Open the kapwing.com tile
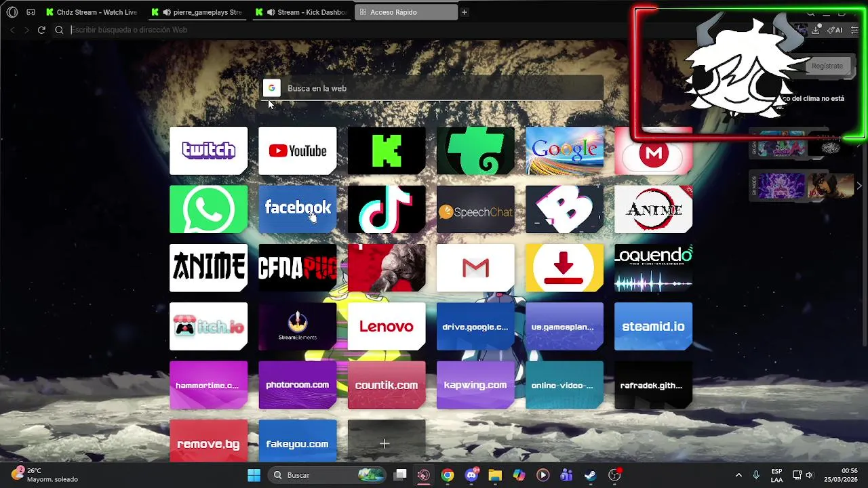Viewport: 868px width, 488px height. [475, 385]
